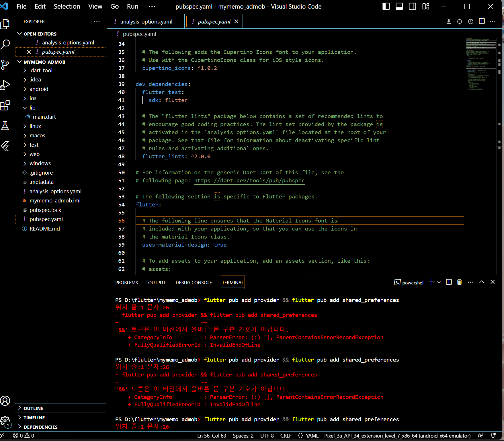Screen dimensions: 504x441
Task: Kill terminal with trash icon
Action: pos(460,282)
